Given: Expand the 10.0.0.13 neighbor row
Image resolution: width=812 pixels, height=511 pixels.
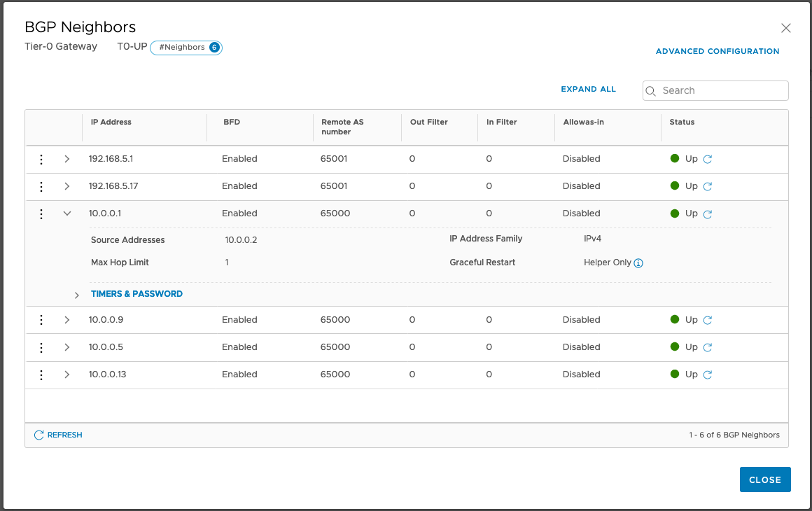Looking at the screenshot, I should [x=67, y=374].
